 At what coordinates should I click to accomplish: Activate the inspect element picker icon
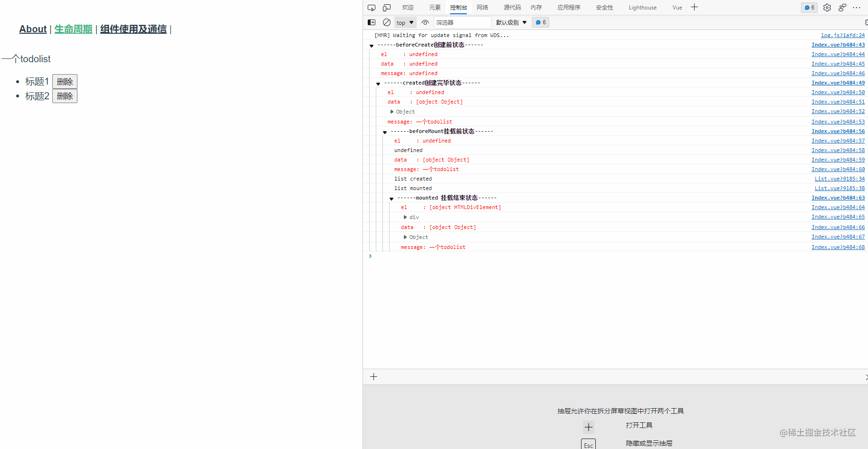pos(372,8)
